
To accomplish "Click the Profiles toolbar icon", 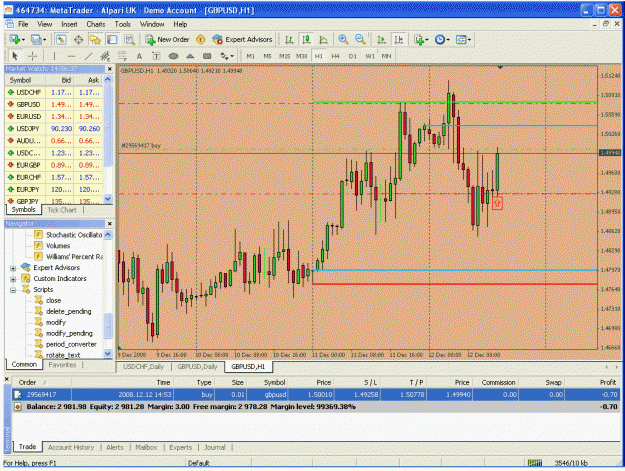I will tap(36, 39).
